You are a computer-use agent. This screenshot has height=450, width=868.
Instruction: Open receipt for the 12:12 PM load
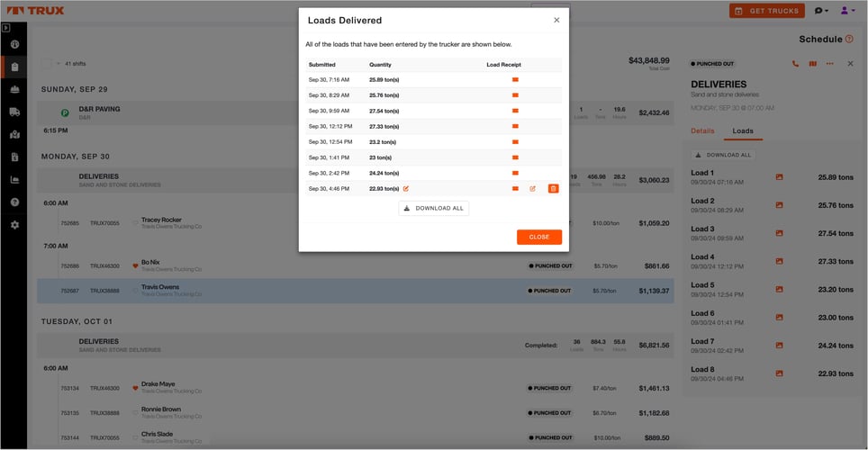point(515,126)
